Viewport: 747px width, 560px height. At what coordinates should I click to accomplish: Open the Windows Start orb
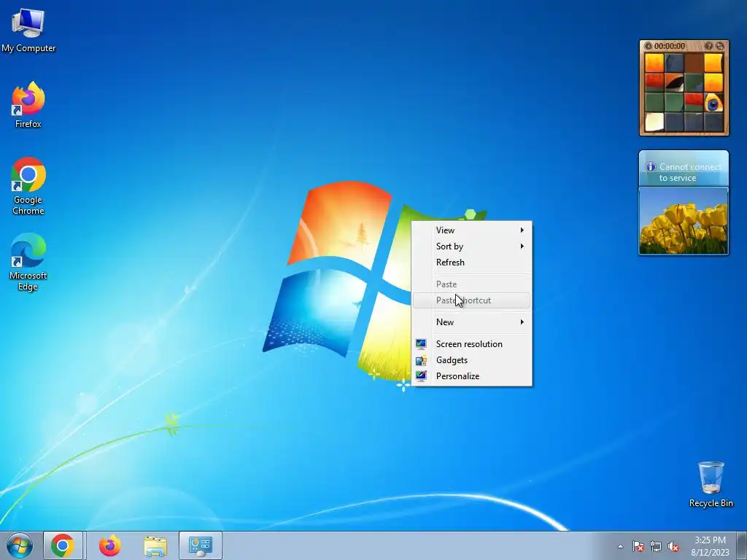[x=20, y=545]
